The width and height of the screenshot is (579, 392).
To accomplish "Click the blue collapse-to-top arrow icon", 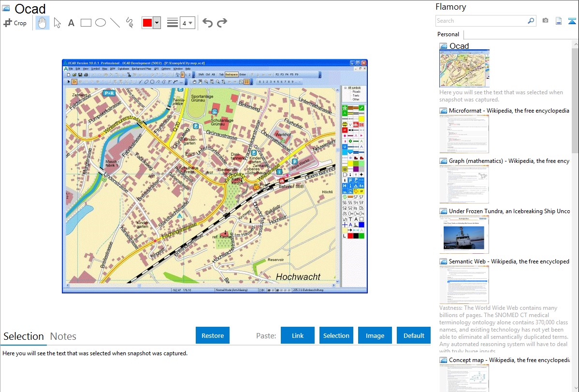I will pyautogui.click(x=572, y=21).
